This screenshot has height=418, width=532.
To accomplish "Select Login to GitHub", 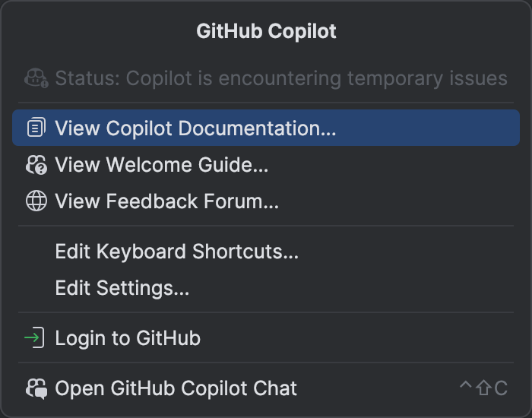I will tap(266, 338).
